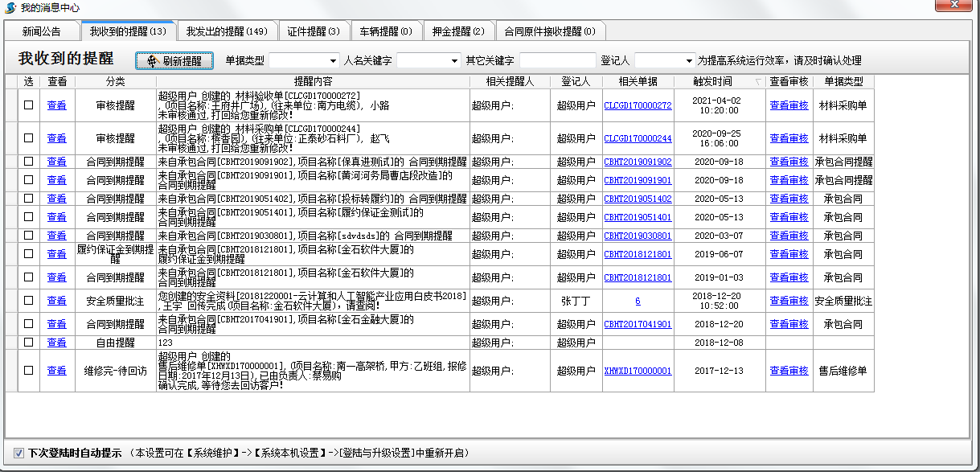Toggle 下次登陆时自动提示 checkbox
The height and width of the screenshot is (472, 980).
[18, 453]
